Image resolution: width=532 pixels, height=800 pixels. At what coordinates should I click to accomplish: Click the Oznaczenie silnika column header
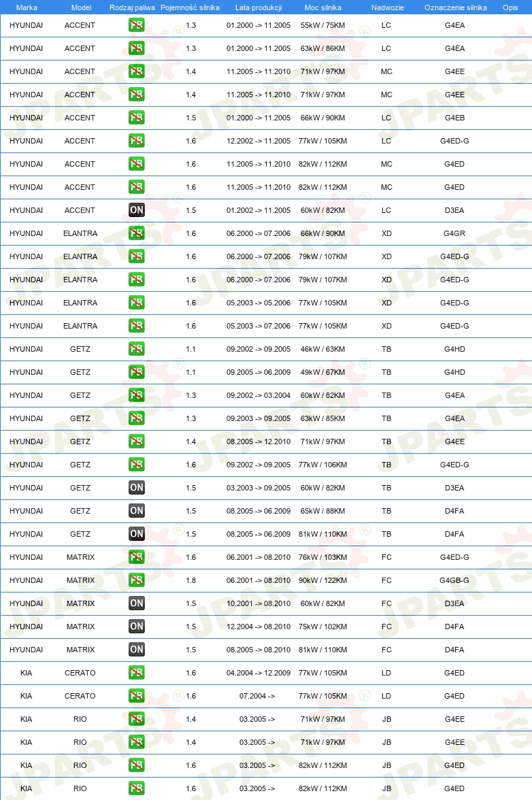pos(456,7)
